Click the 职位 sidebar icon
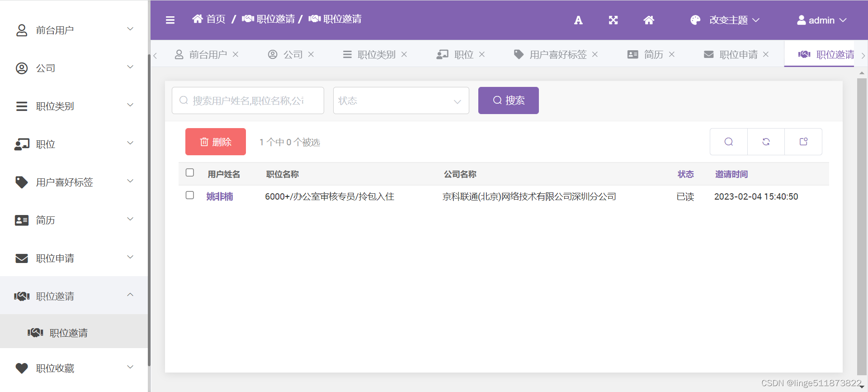This screenshot has width=868, height=392. (x=22, y=144)
